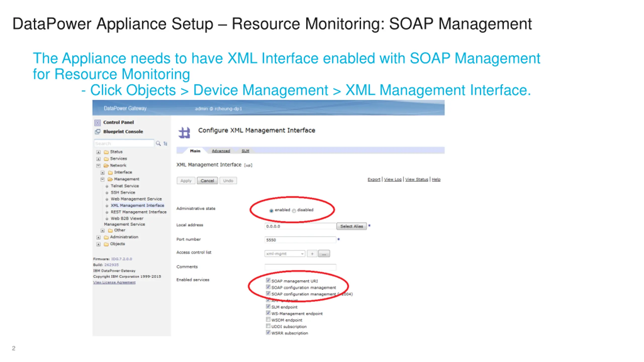Collapse the Management tree node

point(102,179)
